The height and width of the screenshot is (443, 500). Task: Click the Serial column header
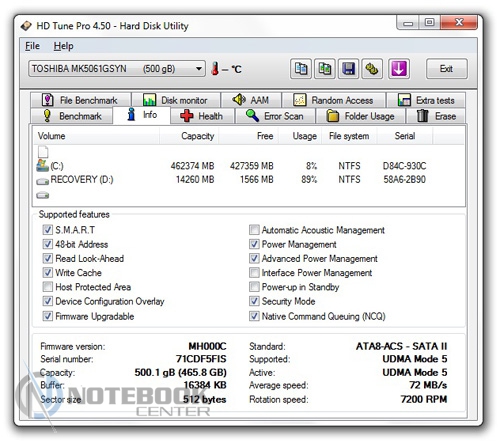click(x=405, y=136)
